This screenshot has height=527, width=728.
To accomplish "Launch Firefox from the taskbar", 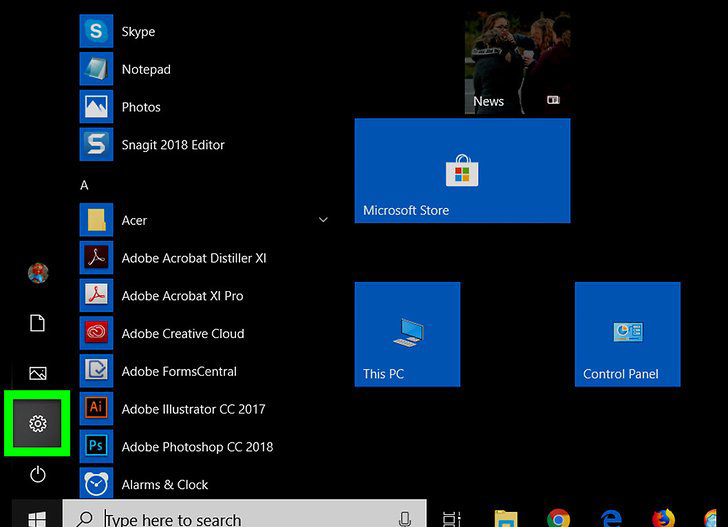I will click(663, 518).
